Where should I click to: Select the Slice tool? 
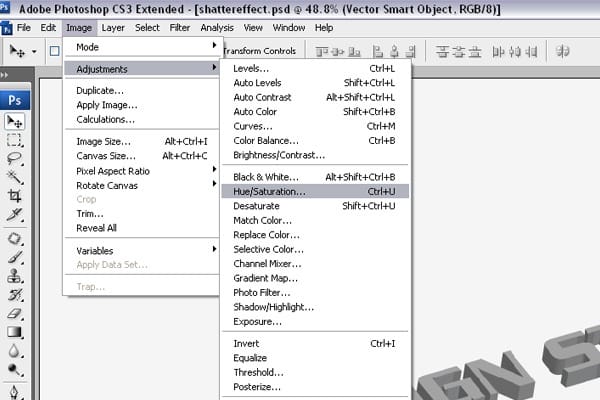pos(15,215)
